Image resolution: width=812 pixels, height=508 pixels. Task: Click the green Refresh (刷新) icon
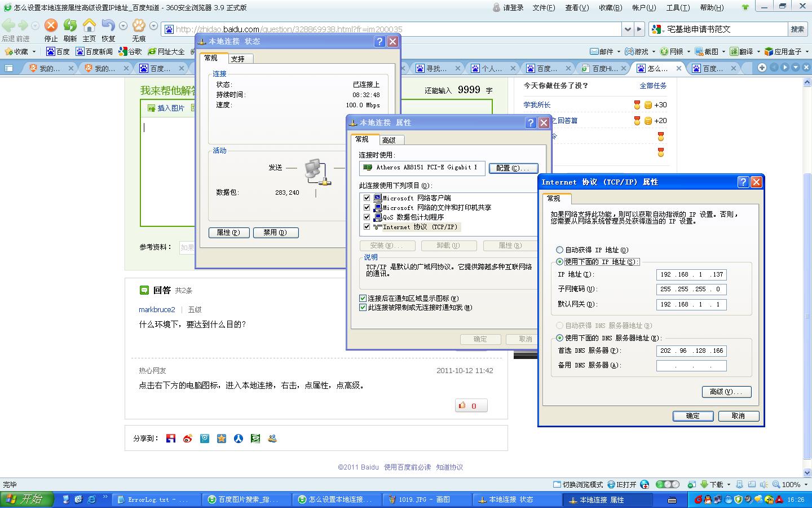pos(70,25)
